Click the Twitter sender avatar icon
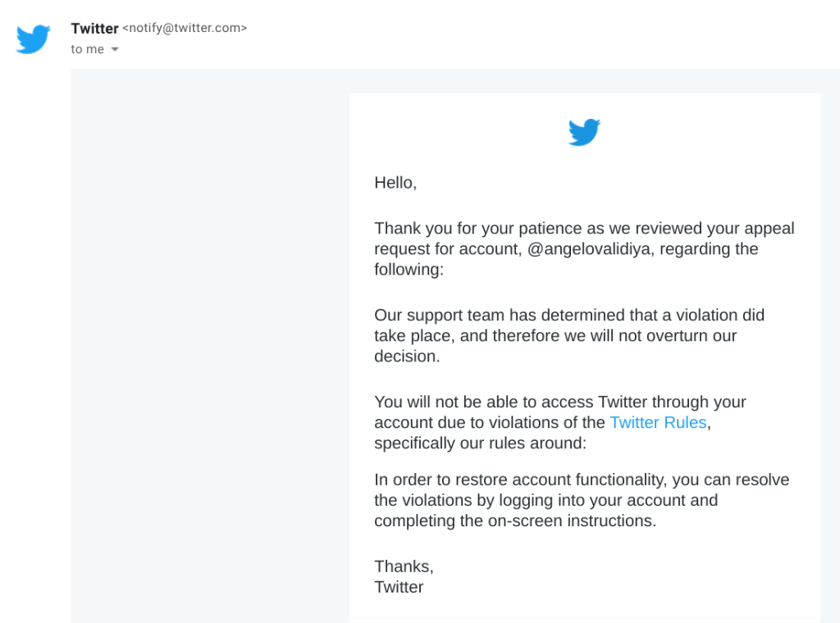840x623 pixels. click(x=34, y=39)
